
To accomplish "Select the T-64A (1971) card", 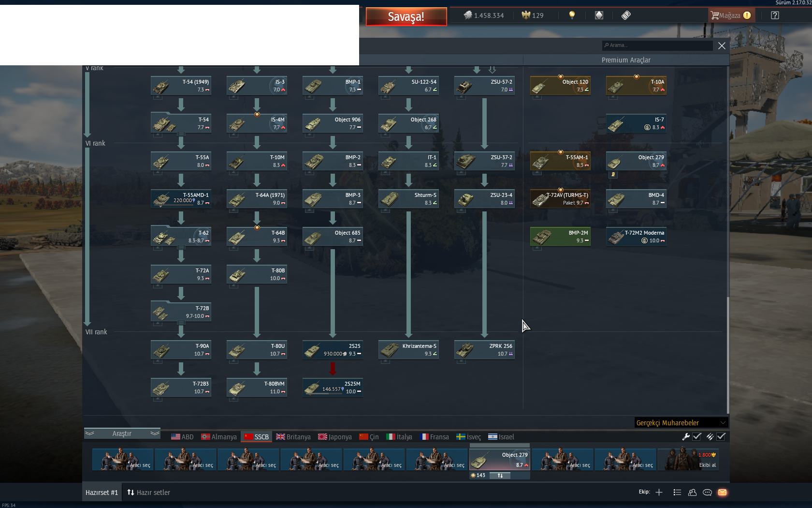I will pyautogui.click(x=257, y=199).
